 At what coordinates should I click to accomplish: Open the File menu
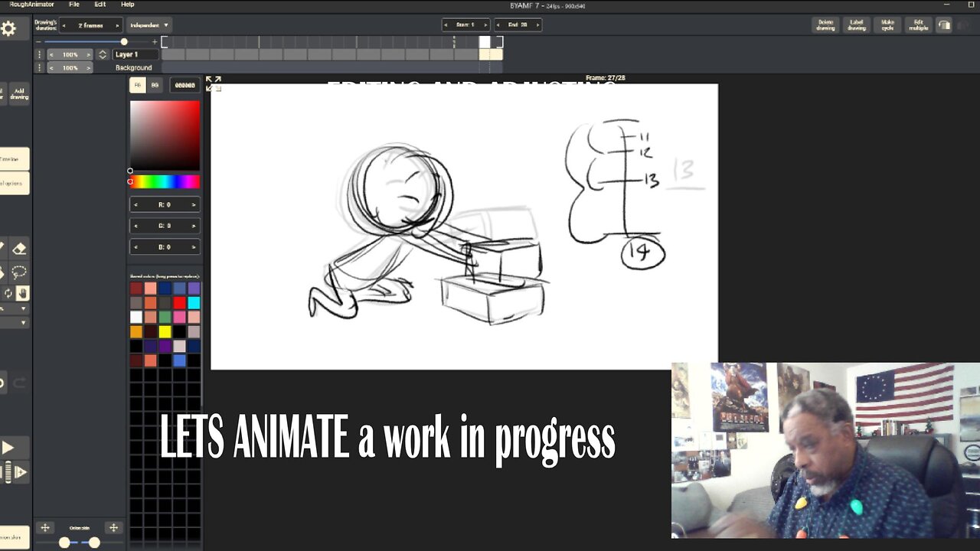tap(74, 5)
